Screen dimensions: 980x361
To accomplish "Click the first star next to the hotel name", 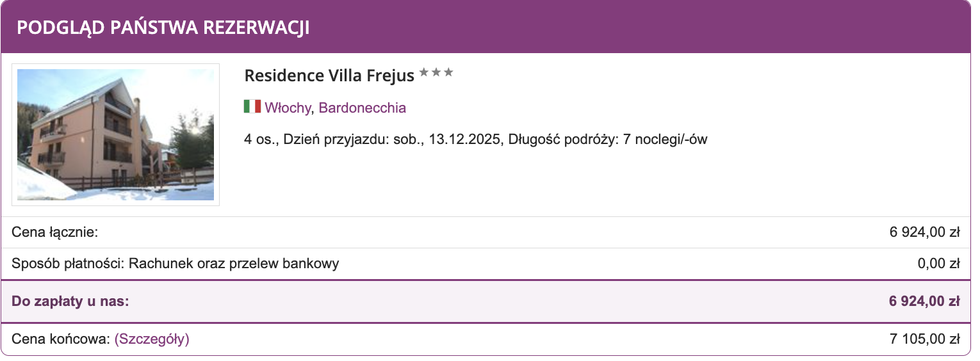I will pos(424,73).
